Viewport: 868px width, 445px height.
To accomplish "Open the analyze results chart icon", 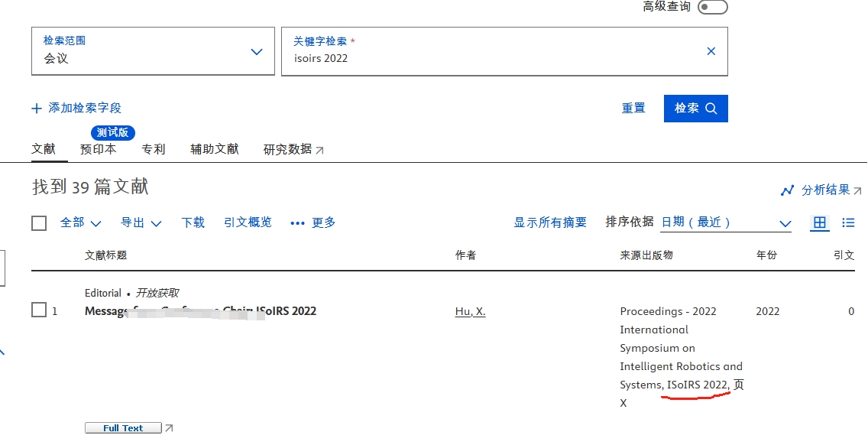I will coord(787,190).
